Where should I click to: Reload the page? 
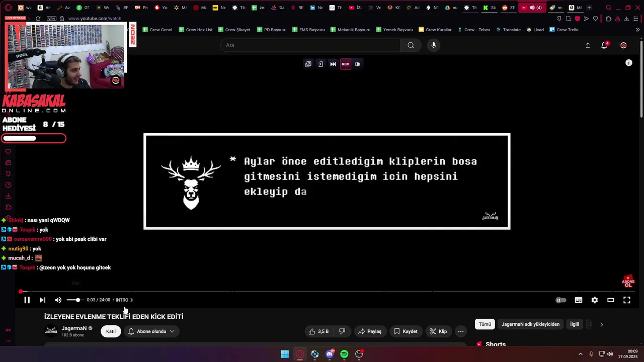[38, 19]
